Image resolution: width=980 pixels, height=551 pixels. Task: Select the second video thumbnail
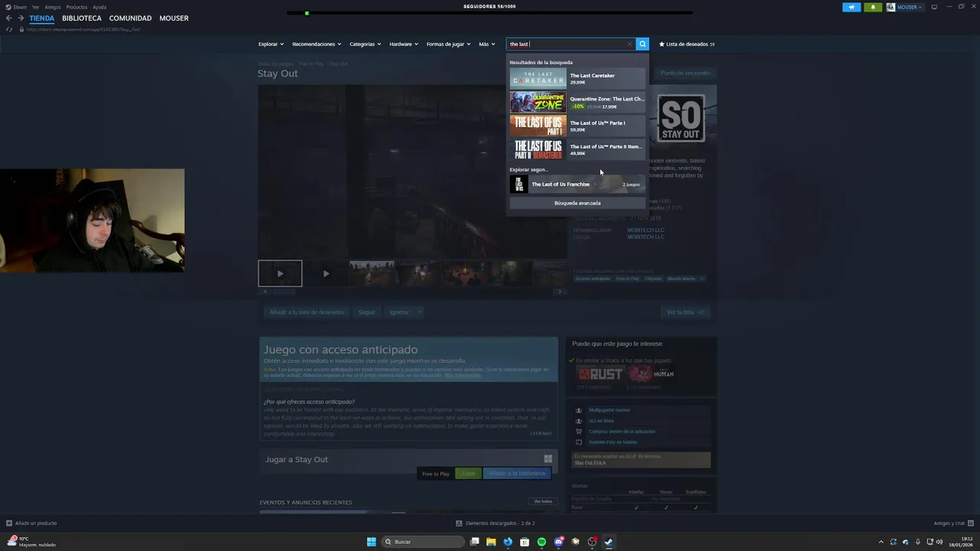[325, 273]
